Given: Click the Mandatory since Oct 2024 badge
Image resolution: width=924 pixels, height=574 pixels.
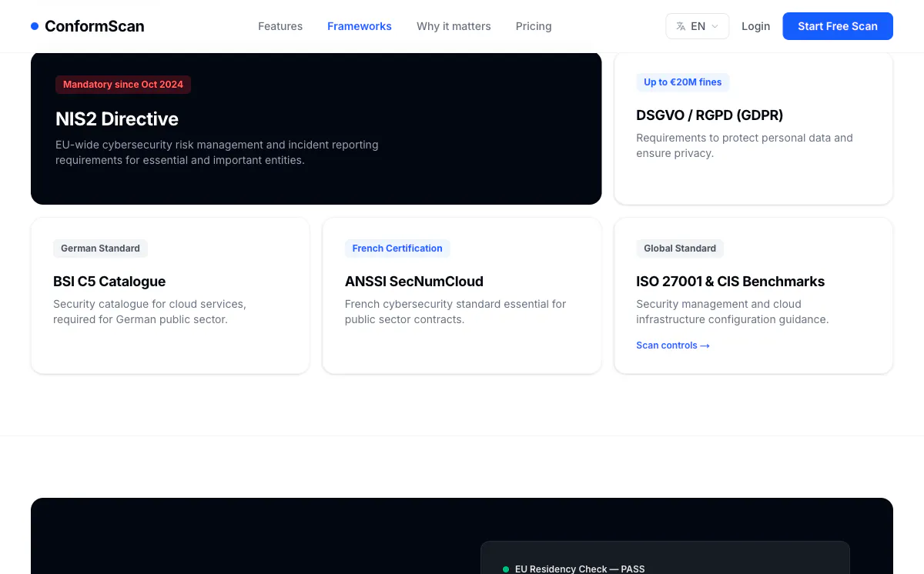Looking at the screenshot, I should [123, 85].
